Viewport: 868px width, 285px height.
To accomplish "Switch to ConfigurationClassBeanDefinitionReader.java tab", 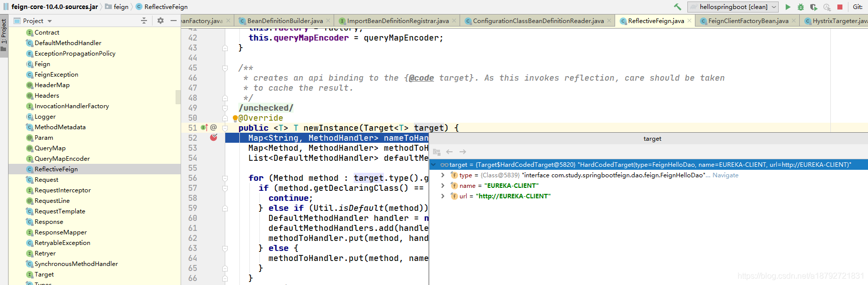I will (538, 21).
